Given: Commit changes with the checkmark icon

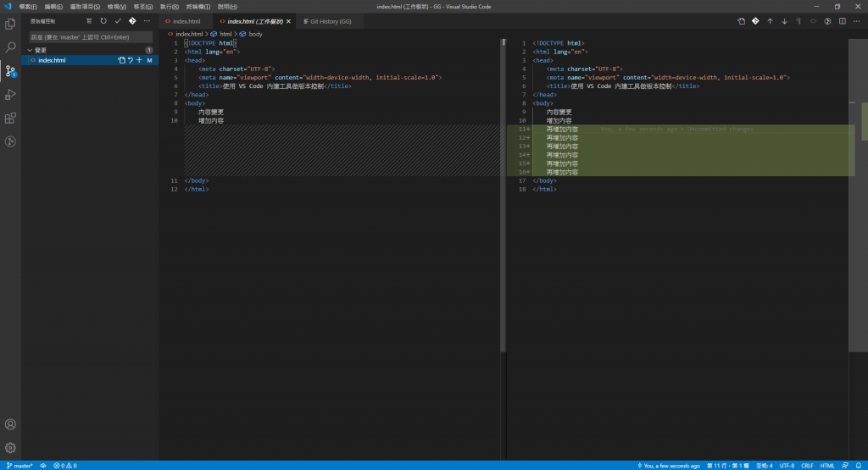Looking at the screenshot, I should 118,21.
